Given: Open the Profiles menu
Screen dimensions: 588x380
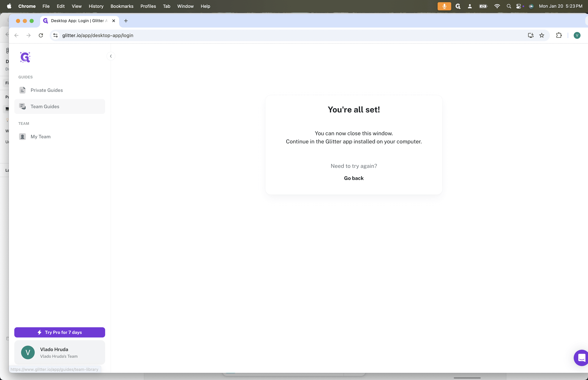Looking at the screenshot, I should click(x=148, y=6).
